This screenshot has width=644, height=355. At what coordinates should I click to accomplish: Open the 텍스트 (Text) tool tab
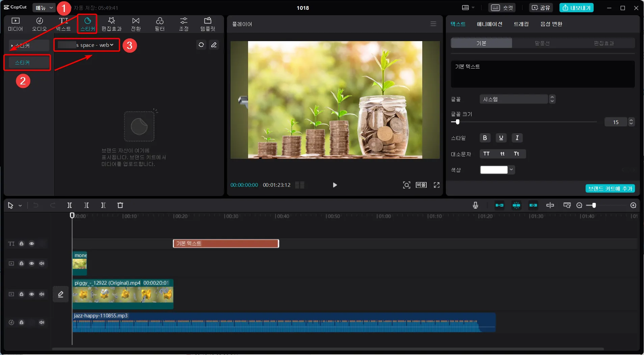63,24
